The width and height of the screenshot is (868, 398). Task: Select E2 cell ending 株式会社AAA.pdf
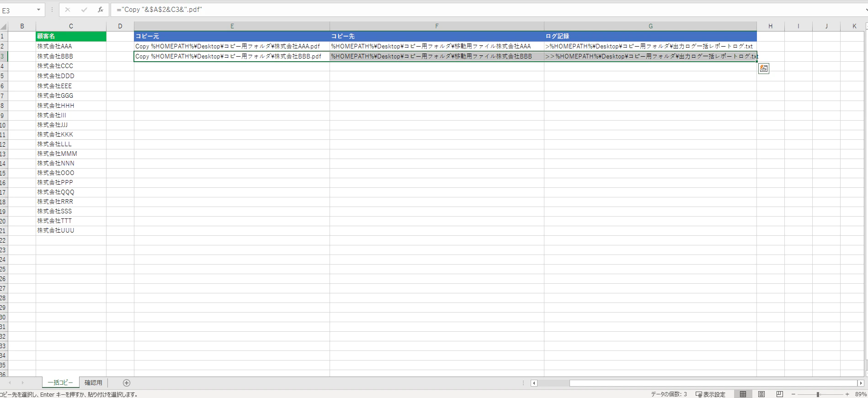(x=232, y=46)
